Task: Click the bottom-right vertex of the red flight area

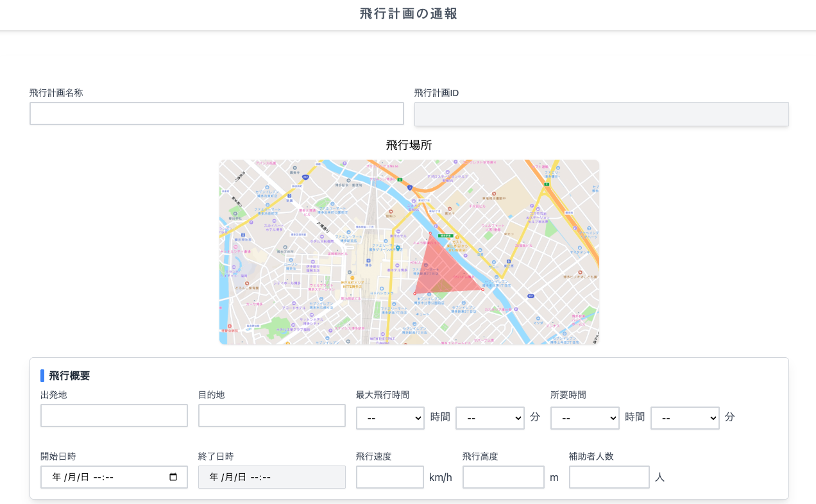Action: point(482,290)
